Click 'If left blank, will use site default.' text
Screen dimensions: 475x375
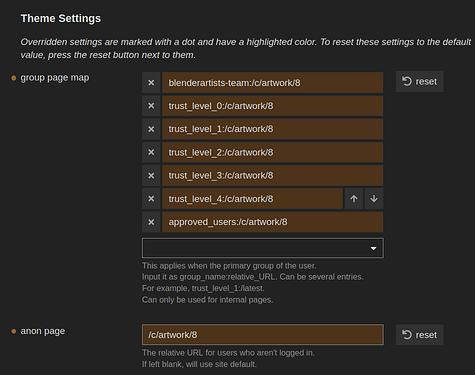pyautogui.click(x=199, y=364)
